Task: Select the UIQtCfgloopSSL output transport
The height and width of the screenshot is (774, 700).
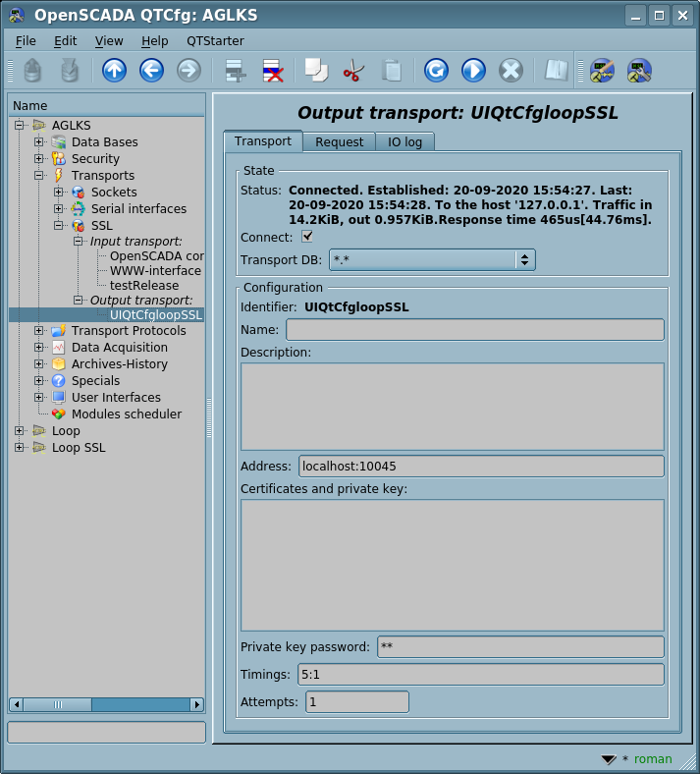Action: (156, 315)
